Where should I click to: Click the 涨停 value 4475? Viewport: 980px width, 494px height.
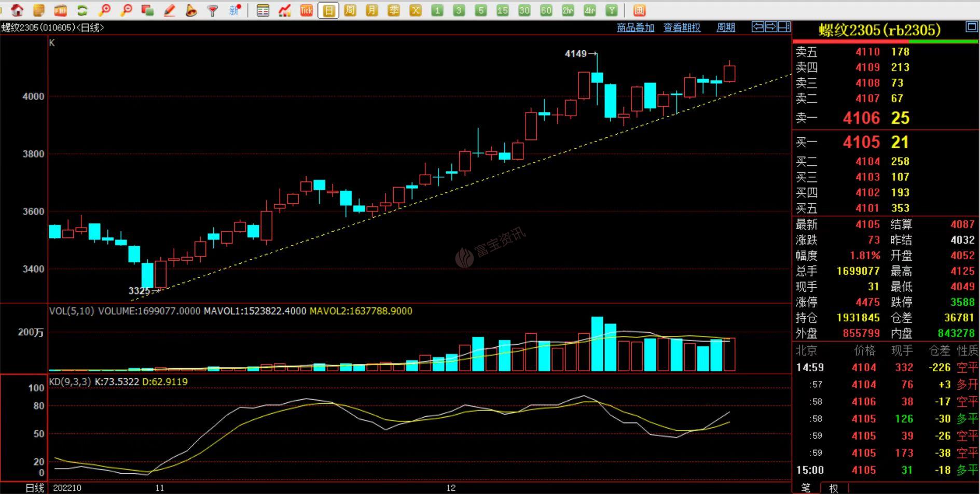pos(867,302)
